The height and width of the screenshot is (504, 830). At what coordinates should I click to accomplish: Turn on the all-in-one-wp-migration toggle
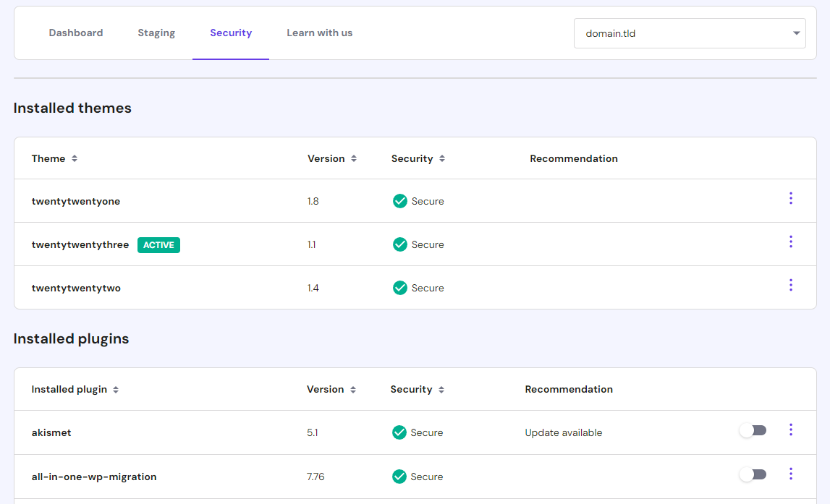click(753, 474)
